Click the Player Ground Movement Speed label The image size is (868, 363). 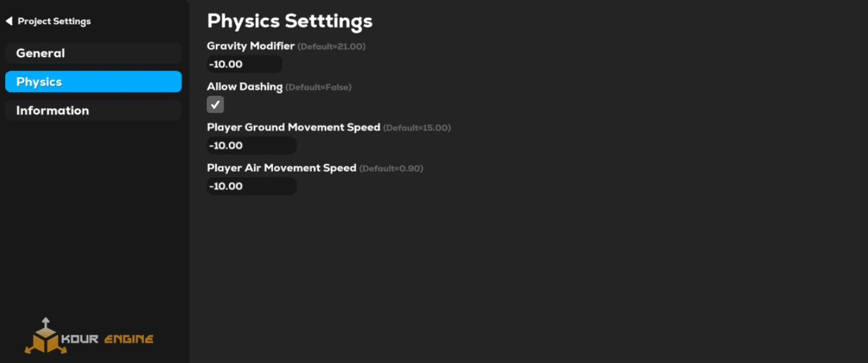pyautogui.click(x=293, y=127)
